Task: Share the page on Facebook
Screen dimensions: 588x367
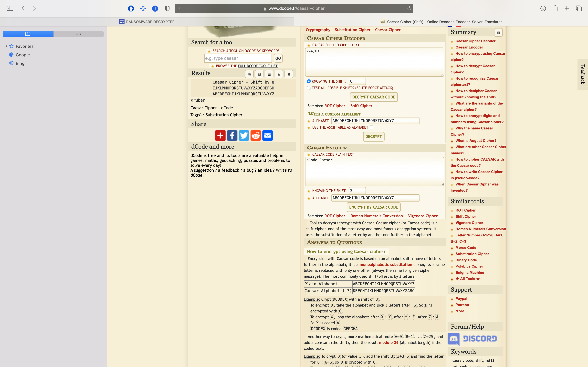Action: (232, 135)
